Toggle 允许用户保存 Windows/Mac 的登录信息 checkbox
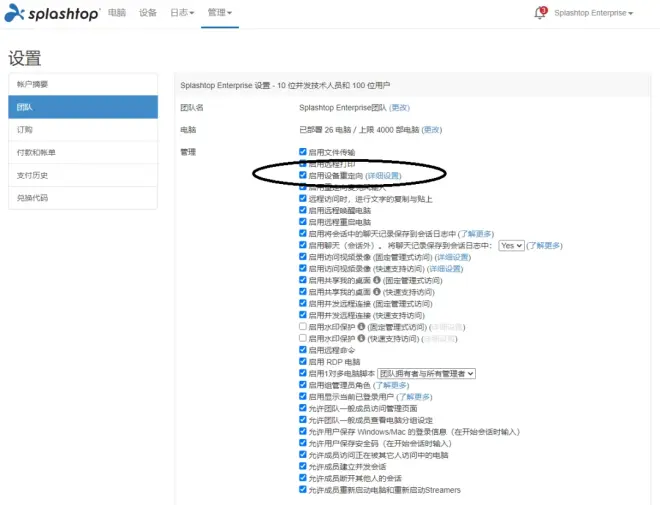The width and height of the screenshot is (660, 505). pyautogui.click(x=303, y=431)
